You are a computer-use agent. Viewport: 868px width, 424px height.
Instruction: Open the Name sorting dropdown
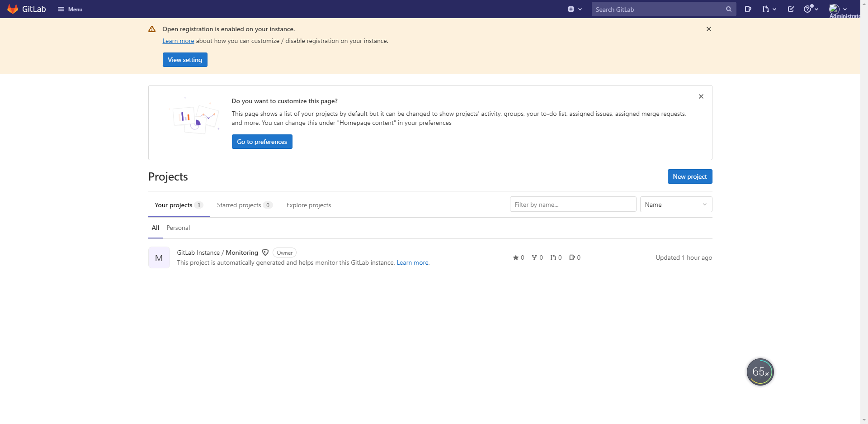[x=675, y=204]
